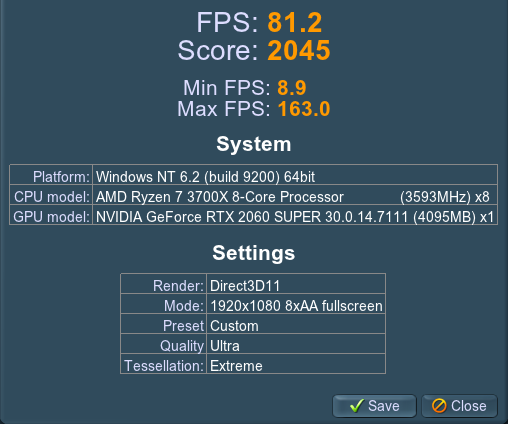
Task: Select the Platform row Windows NT text
Action: point(205,177)
